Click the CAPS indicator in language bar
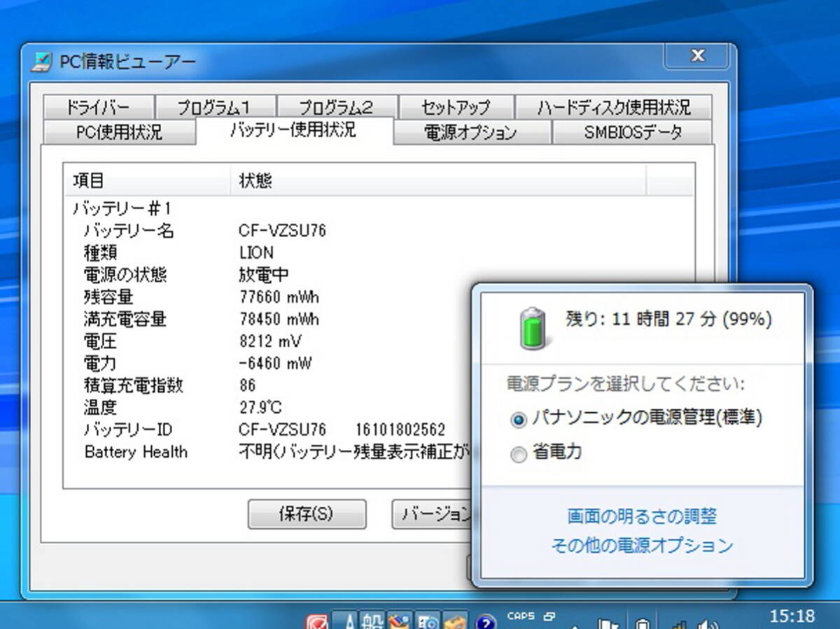 click(521, 616)
